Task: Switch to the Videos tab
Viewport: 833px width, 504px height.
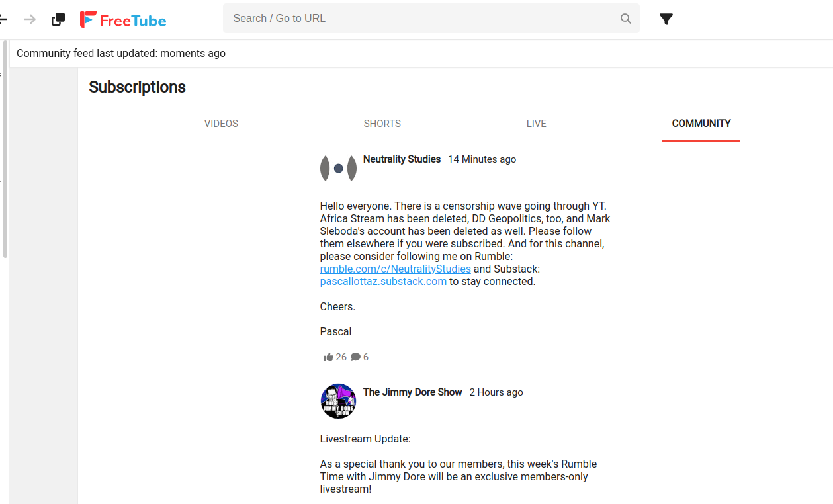Action: pyautogui.click(x=221, y=124)
